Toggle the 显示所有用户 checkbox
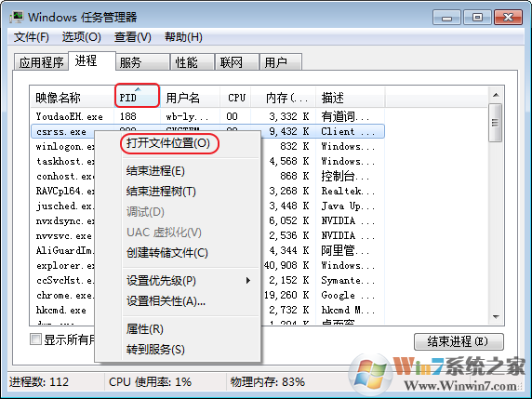This screenshot has width=532, height=399. (x=35, y=339)
